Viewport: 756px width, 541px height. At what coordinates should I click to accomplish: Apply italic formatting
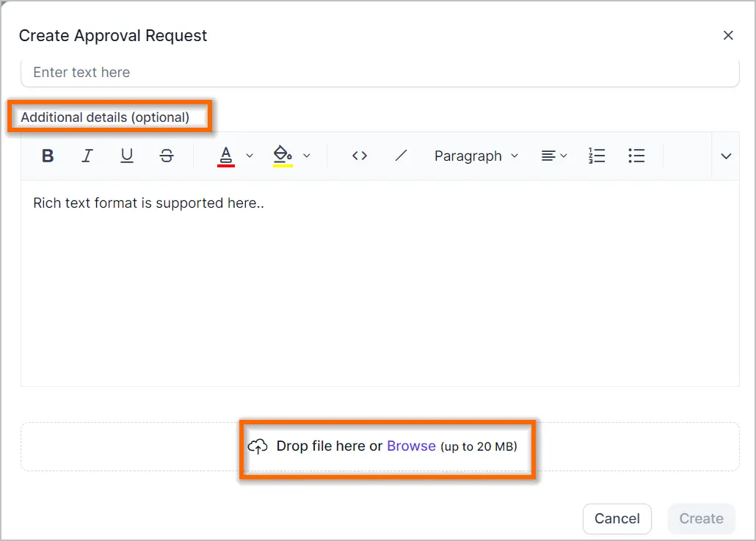pos(87,156)
